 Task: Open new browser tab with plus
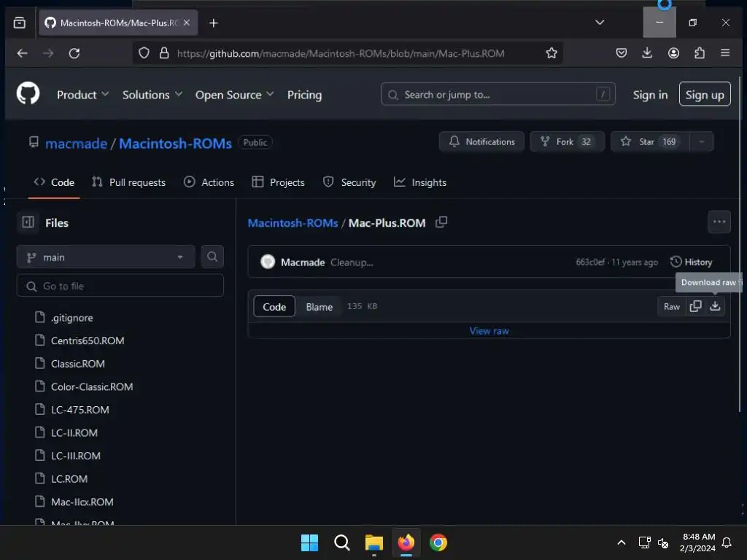point(214,23)
